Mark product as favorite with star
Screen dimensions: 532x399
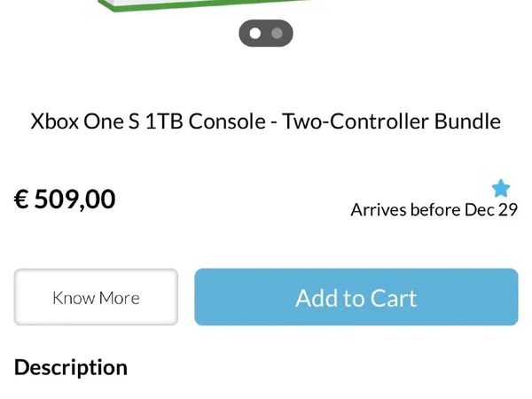click(x=501, y=188)
